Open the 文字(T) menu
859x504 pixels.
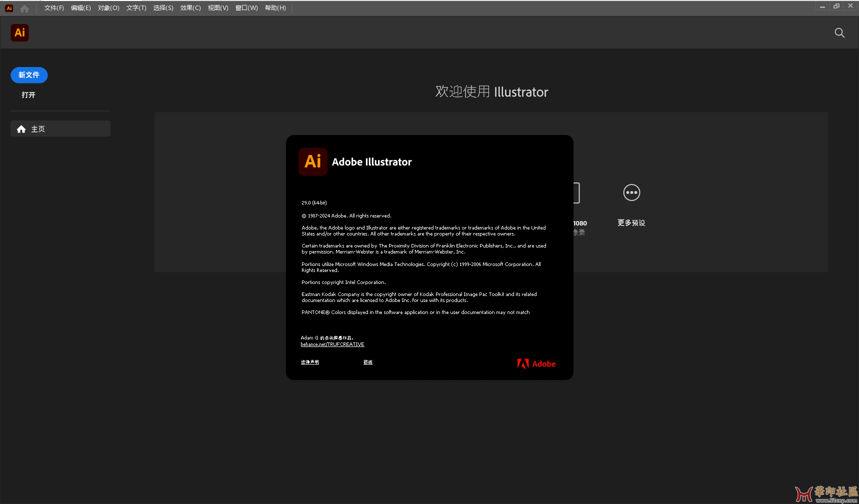(136, 8)
